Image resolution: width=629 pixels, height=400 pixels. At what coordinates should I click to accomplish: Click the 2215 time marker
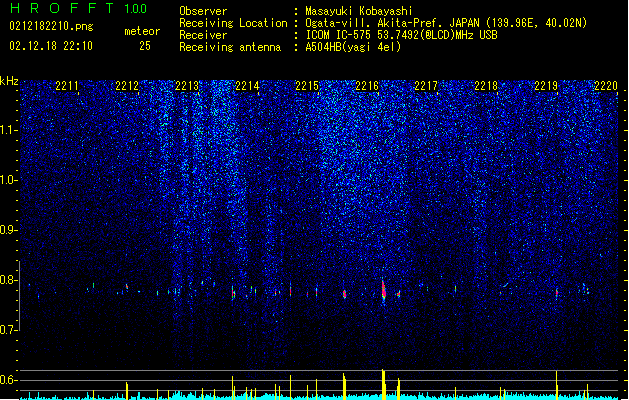tap(307, 85)
